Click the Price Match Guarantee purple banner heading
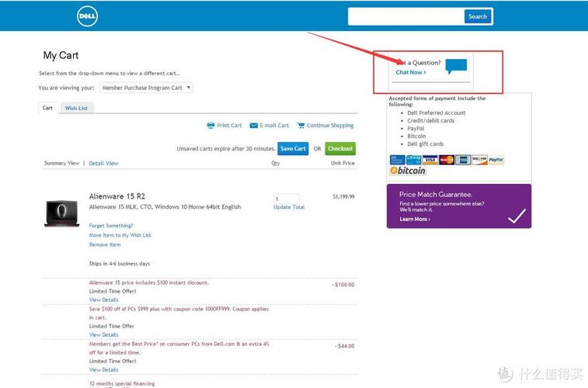 point(436,194)
